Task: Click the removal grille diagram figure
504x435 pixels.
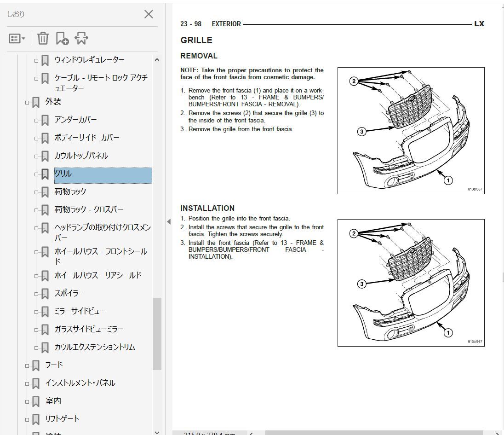Action: tap(411, 131)
